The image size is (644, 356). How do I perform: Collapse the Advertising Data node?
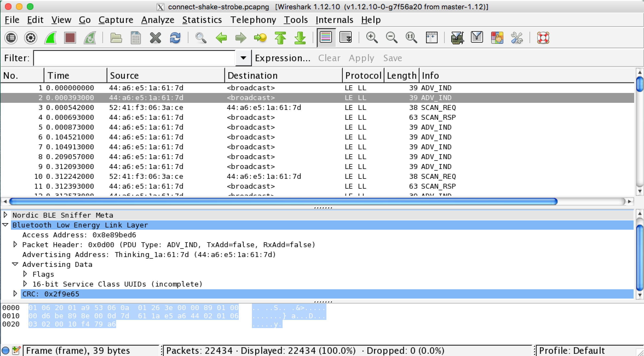[x=15, y=264]
